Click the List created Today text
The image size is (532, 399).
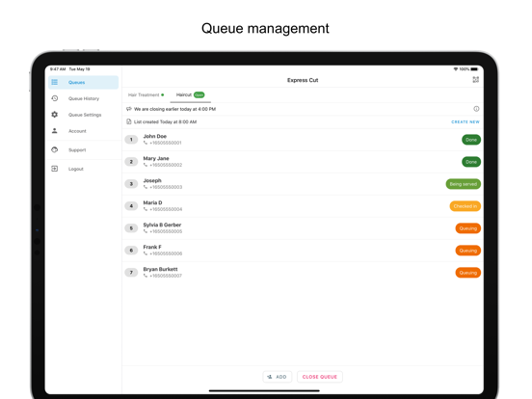[x=165, y=121]
